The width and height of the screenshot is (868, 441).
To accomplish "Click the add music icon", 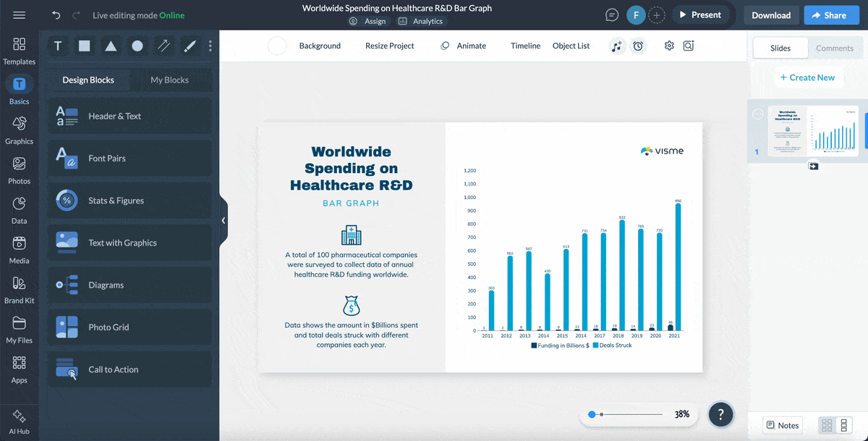I will [617, 46].
